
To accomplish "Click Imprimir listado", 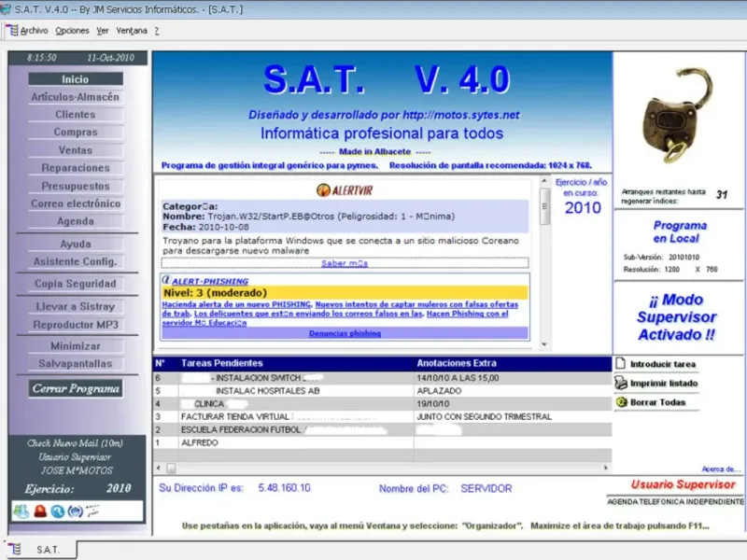I will (x=664, y=384).
